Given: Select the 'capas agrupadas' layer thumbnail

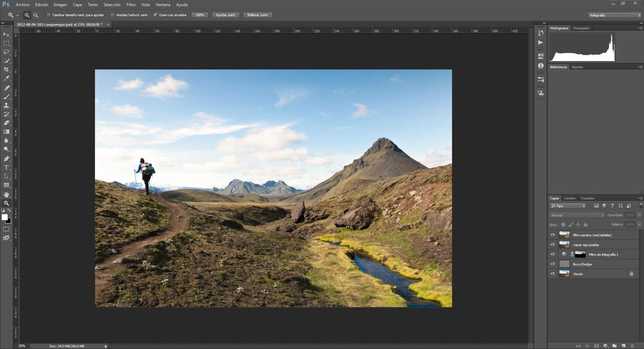Looking at the screenshot, I should 564,245.
